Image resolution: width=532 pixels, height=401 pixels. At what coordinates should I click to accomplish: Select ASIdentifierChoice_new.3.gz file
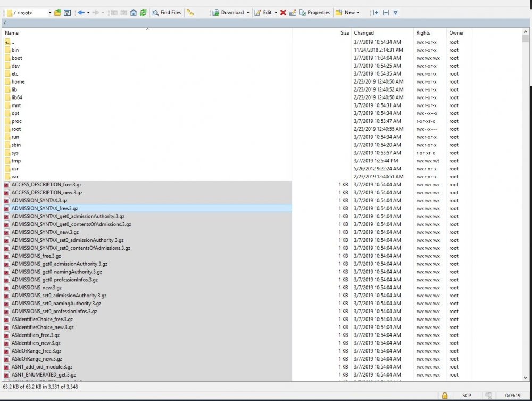43,328
